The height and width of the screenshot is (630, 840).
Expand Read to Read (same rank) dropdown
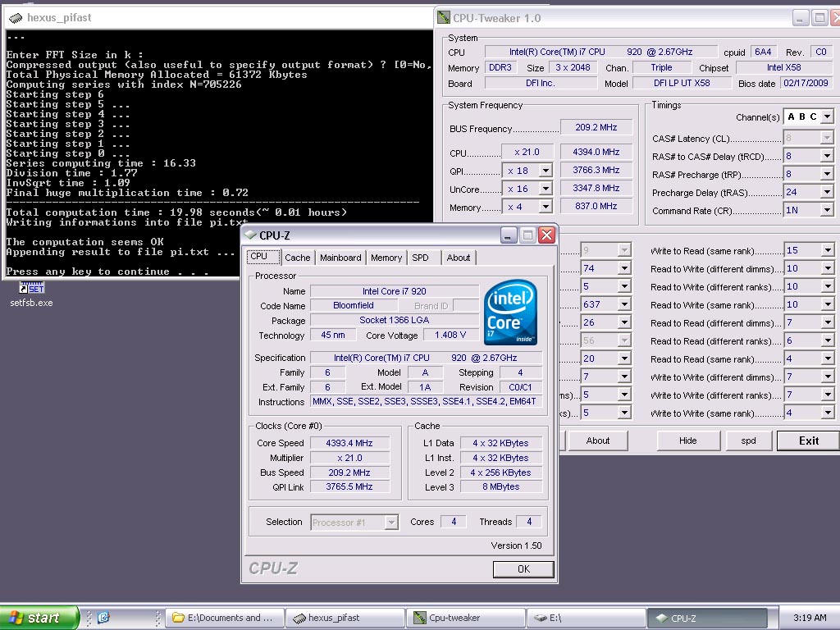pyautogui.click(x=829, y=359)
